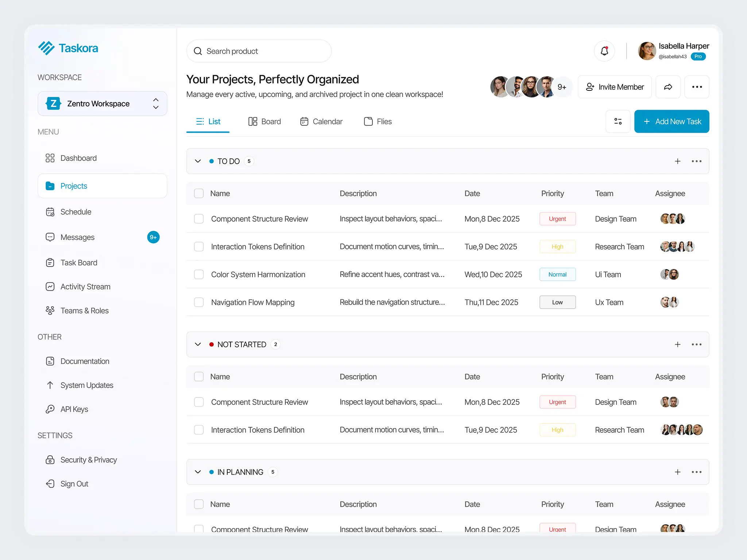
Task: Click the search magnifier icon
Action: [x=198, y=51]
